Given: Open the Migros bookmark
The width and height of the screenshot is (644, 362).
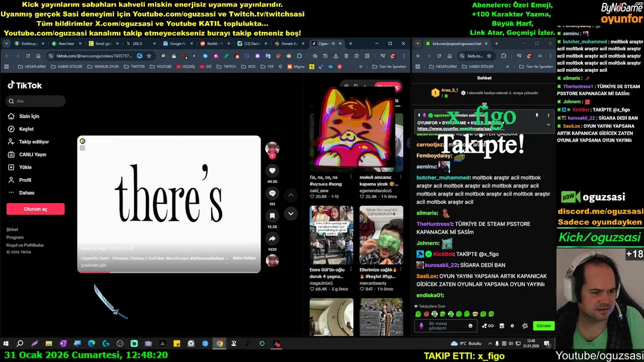Looking at the screenshot, I should pyautogui.click(x=296, y=66).
